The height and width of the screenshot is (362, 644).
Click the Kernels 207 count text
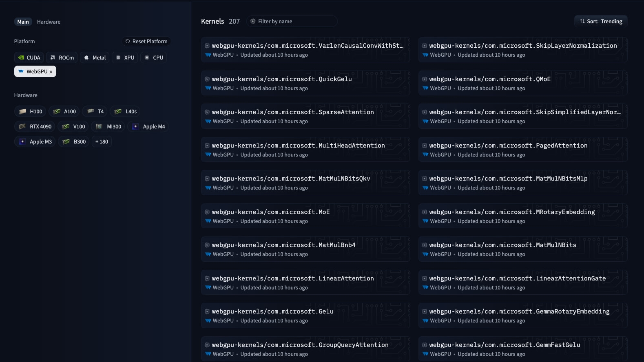[x=220, y=21]
